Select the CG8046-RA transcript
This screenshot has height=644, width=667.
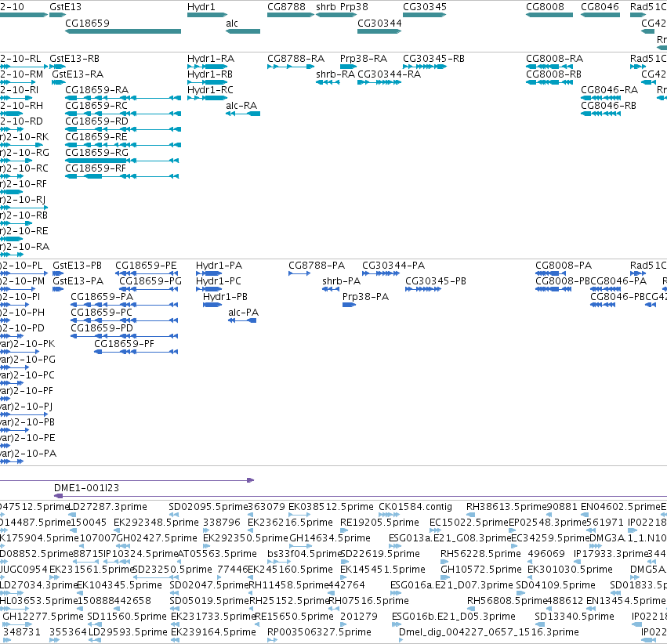[600, 98]
